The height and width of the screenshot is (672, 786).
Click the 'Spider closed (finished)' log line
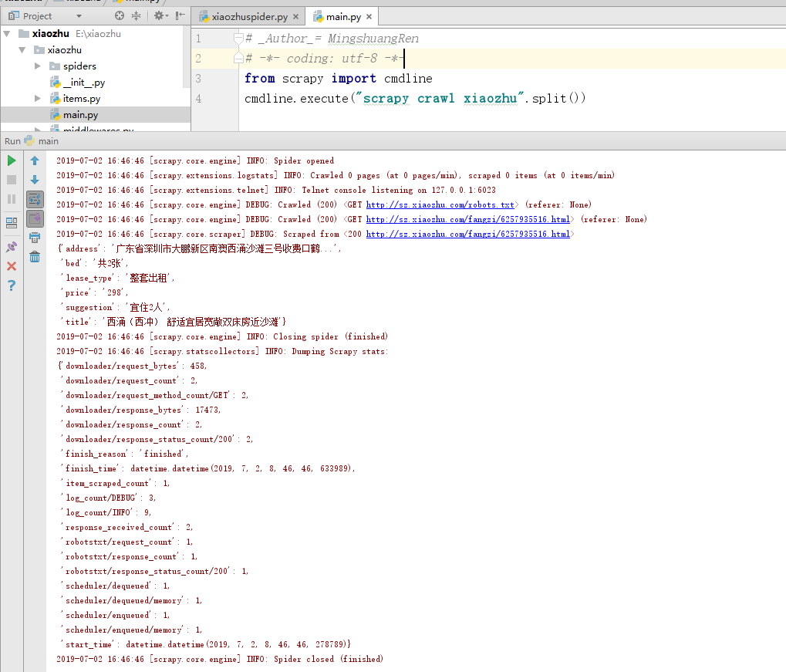point(220,659)
